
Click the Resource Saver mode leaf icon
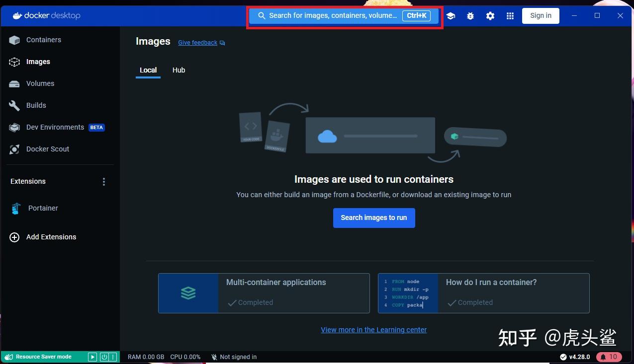(x=9, y=357)
